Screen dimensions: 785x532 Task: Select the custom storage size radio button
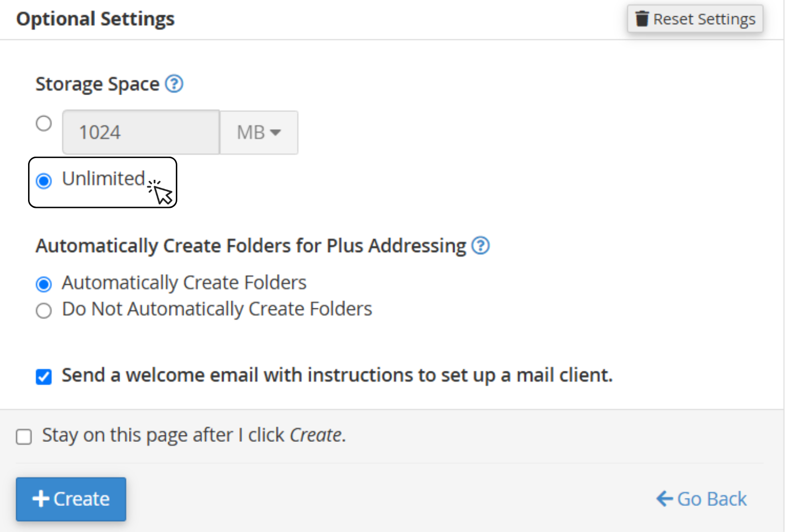pos(44,123)
